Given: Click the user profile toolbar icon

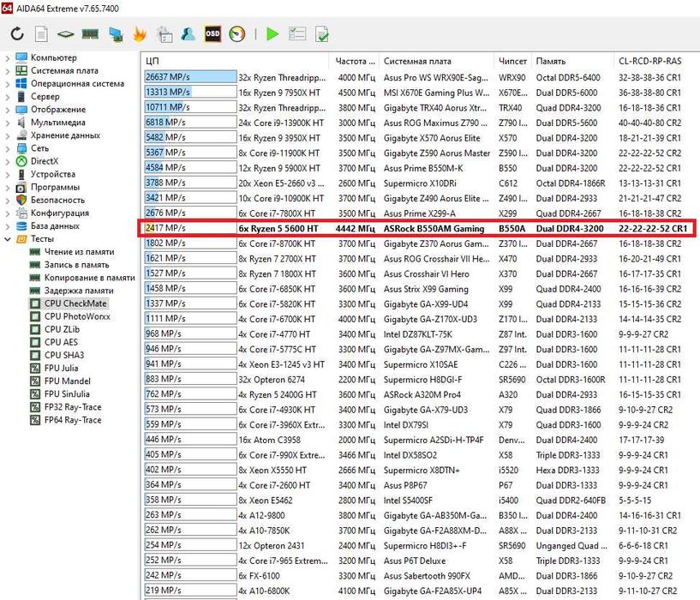Looking at the screenshot, I should pos(188,33).
